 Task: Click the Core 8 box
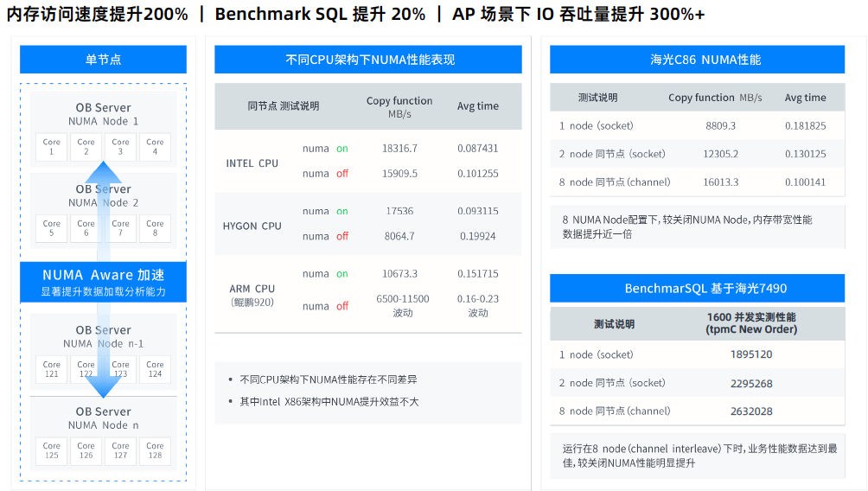[x=155, y=228]
